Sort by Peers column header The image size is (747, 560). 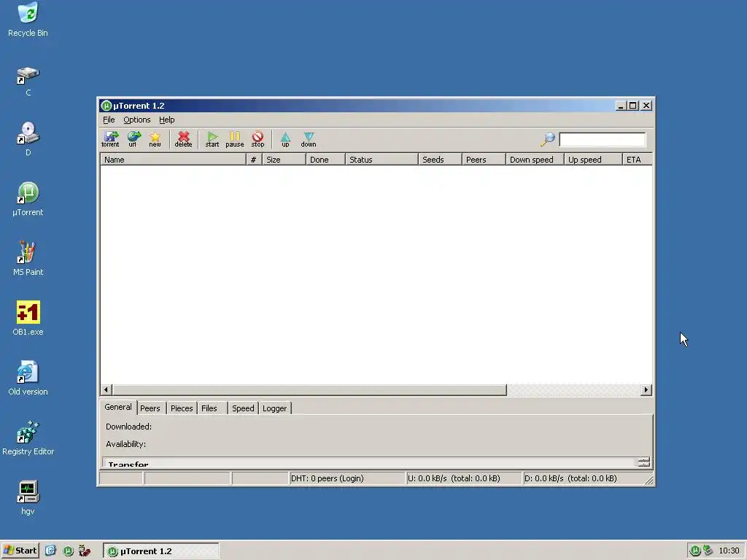click(484, 160)
